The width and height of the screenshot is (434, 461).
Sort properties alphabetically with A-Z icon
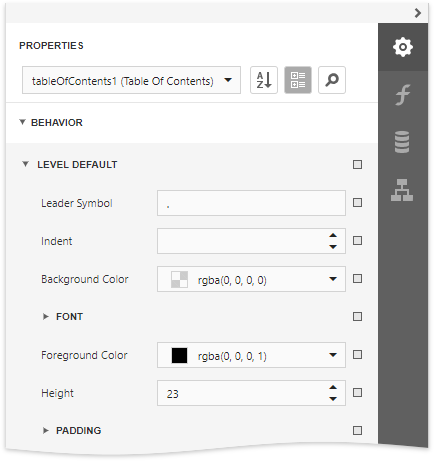pos(264,80)
